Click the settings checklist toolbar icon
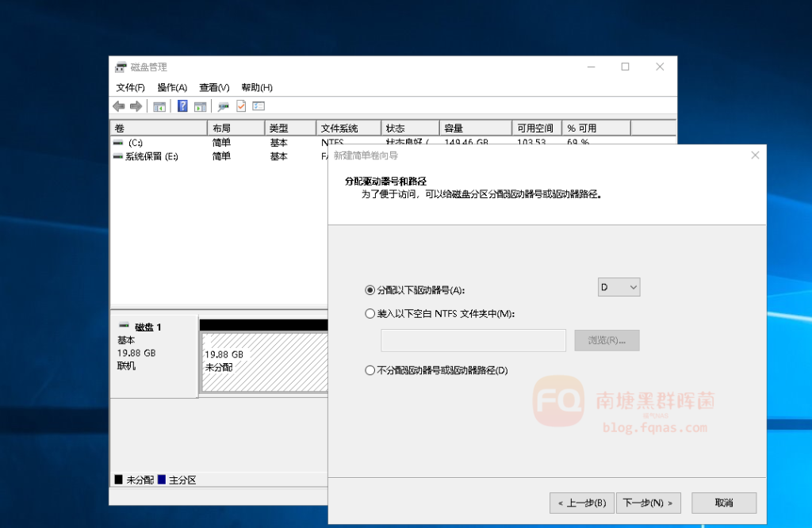 pos(259,106)
